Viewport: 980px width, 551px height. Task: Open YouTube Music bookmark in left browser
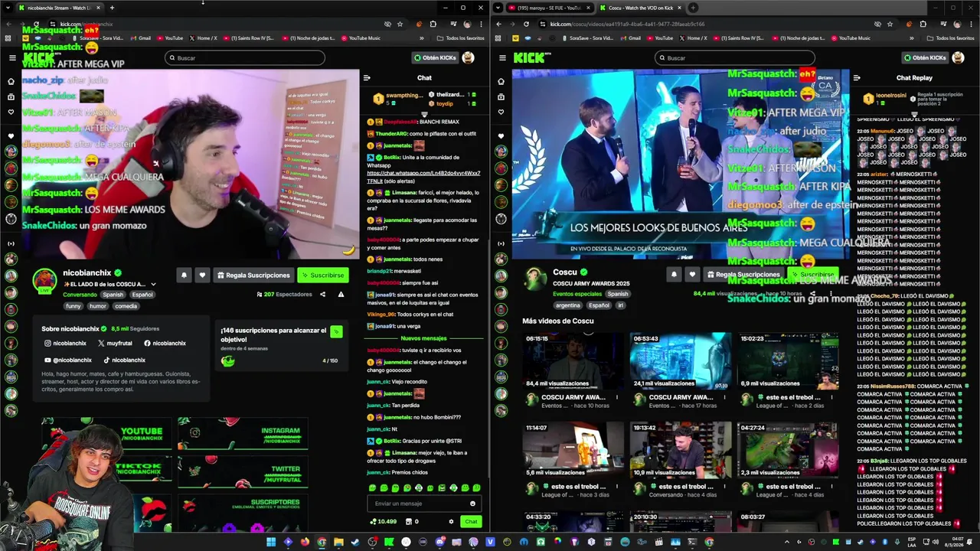point(361,37)
